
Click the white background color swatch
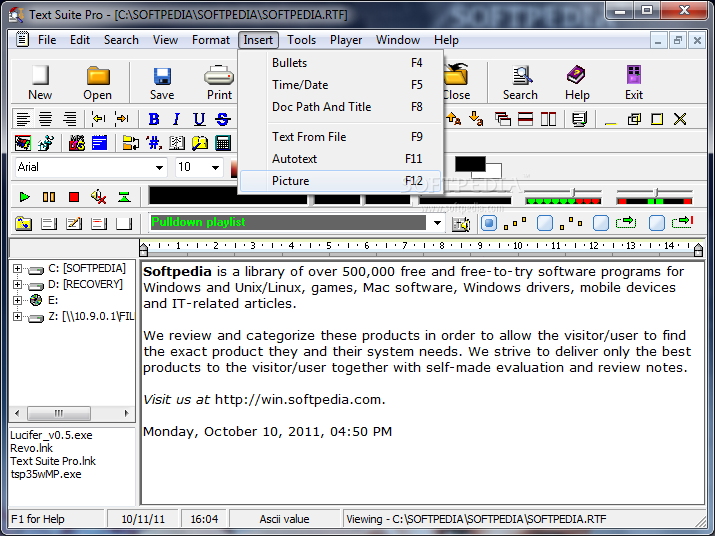point(494,171)
